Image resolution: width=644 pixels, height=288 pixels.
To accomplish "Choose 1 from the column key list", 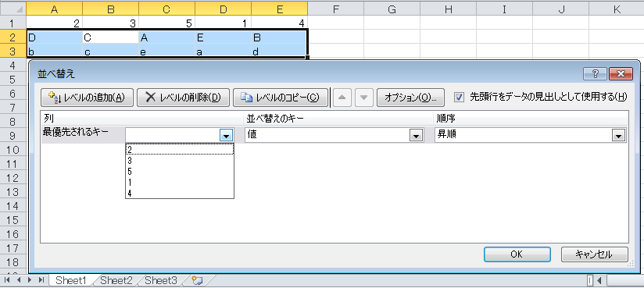I will click(x=180, y=182).
